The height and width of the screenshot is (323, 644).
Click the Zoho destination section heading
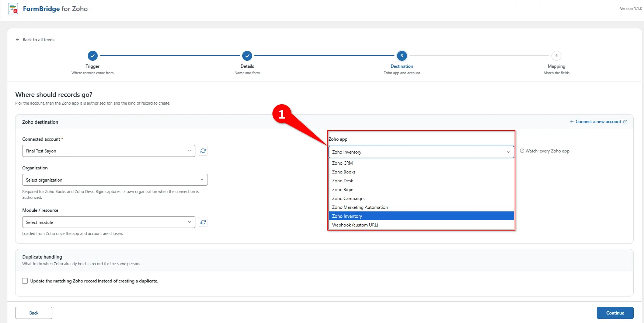point(40,122)
